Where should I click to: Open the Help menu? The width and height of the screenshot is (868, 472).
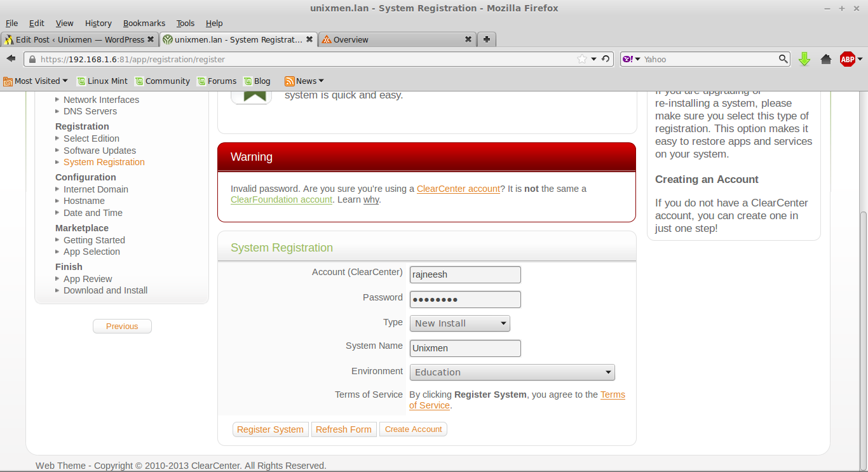click(214, 23)
